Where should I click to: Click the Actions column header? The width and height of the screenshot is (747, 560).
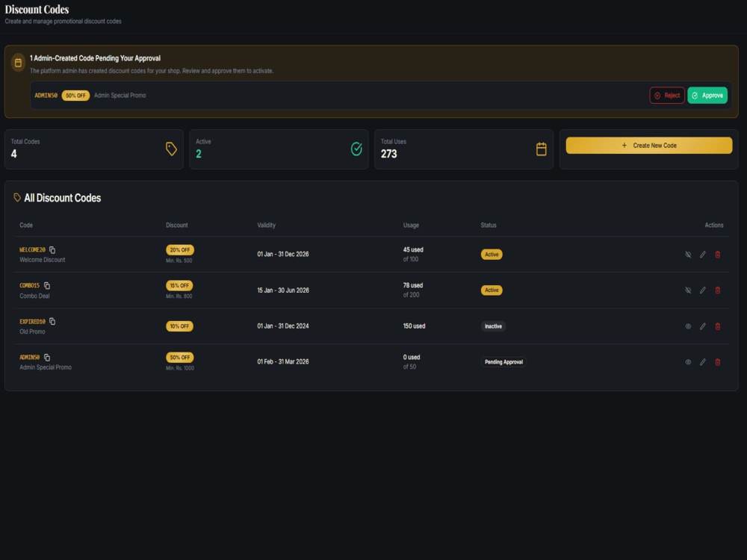(x=714, y=225)
